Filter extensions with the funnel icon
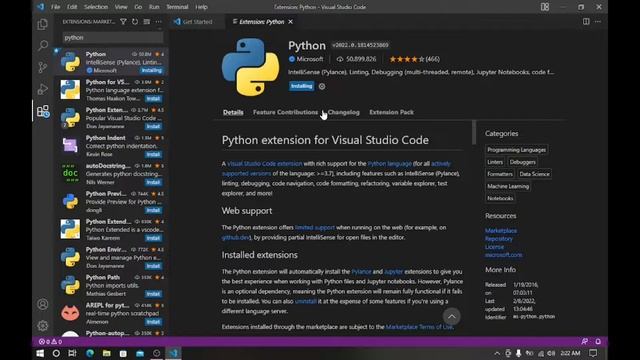 [x=123, y=22]
